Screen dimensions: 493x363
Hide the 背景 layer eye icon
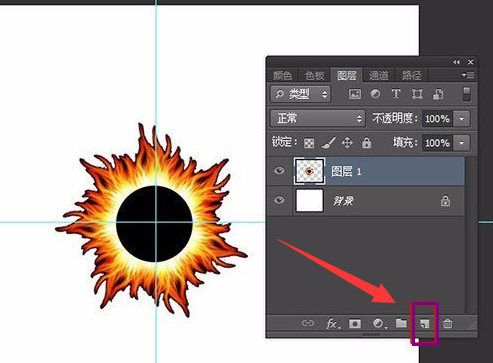click(279, 200)
